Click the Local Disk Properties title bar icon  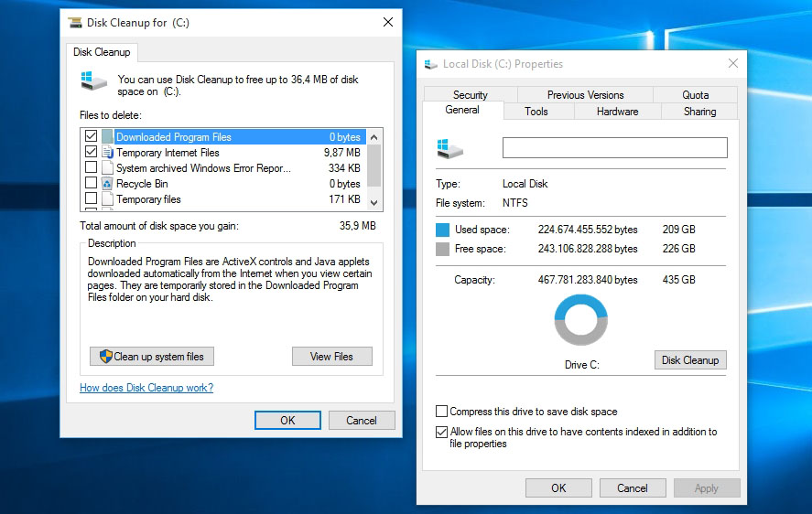point(431,64)
